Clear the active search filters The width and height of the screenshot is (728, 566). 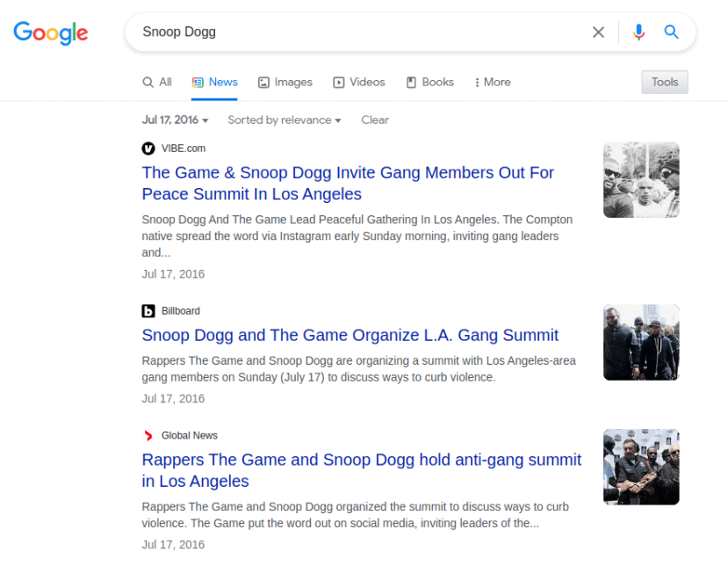[375, 120]
